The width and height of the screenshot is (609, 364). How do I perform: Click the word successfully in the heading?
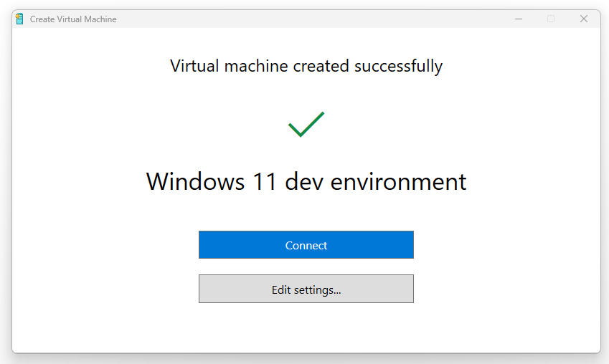pyautogui.click(x=398, y=67)
